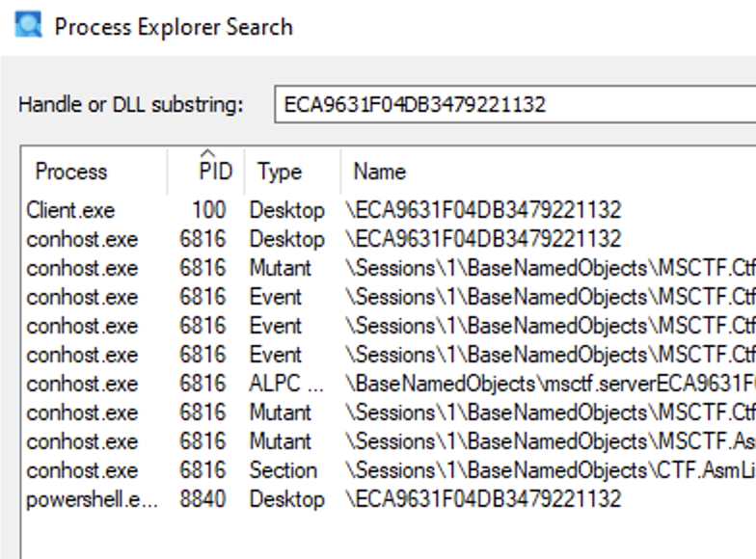The image size is (756, 559).
Task: Sort the list by Name column header
Action: pyautogui.click(x=380, y=172)
